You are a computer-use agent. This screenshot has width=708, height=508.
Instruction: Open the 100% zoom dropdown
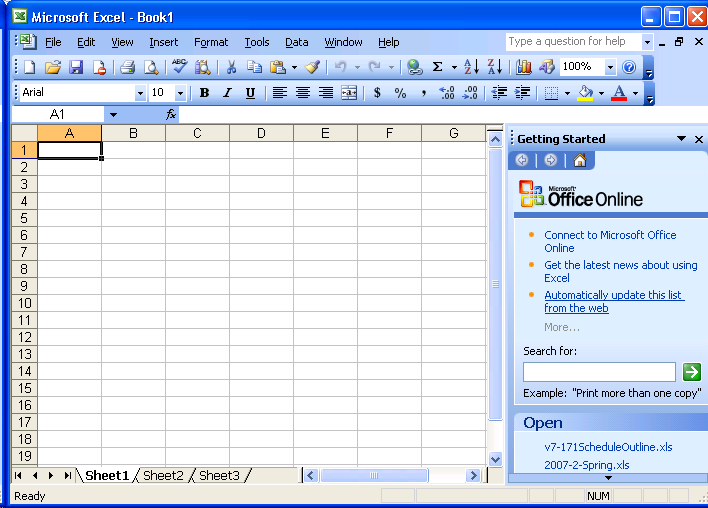[x=610, y=68]
